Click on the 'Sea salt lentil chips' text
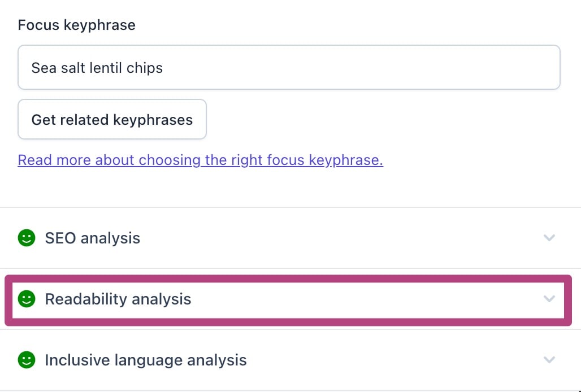This screenshot has width=581, height=392. click(x=97, y=68)
